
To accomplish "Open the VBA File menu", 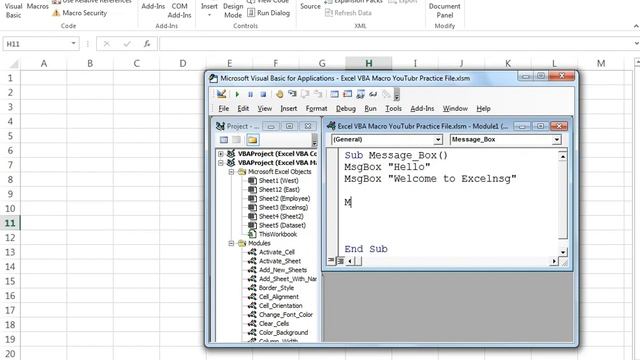I will 224,109.
